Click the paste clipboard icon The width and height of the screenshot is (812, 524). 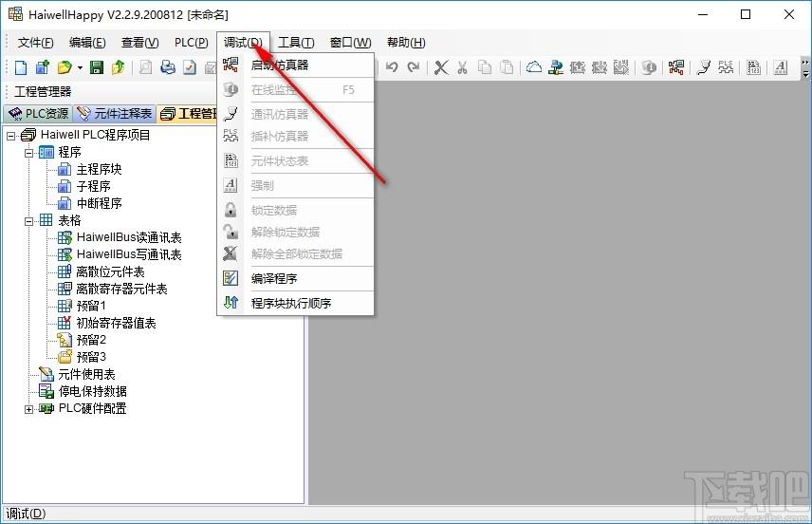507,67
